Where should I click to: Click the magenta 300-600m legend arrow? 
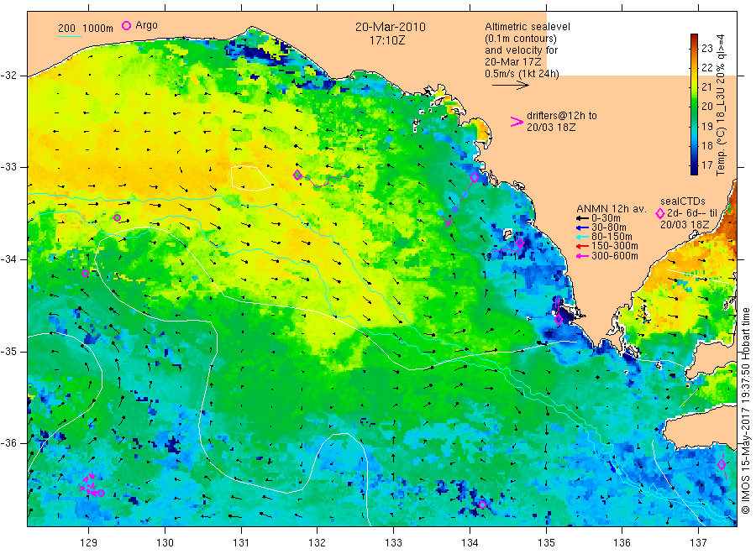pyautogui.click(x=583, y=256)
